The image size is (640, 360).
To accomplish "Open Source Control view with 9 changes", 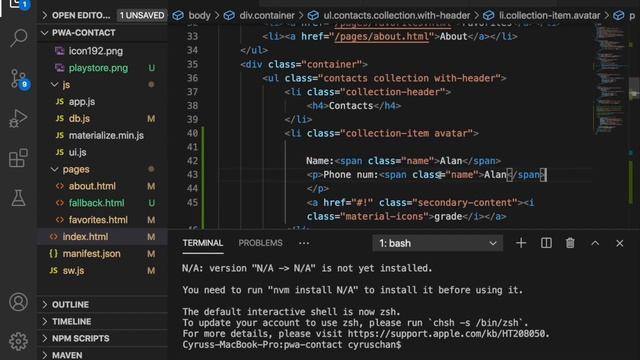I will (x=19, y=78).
